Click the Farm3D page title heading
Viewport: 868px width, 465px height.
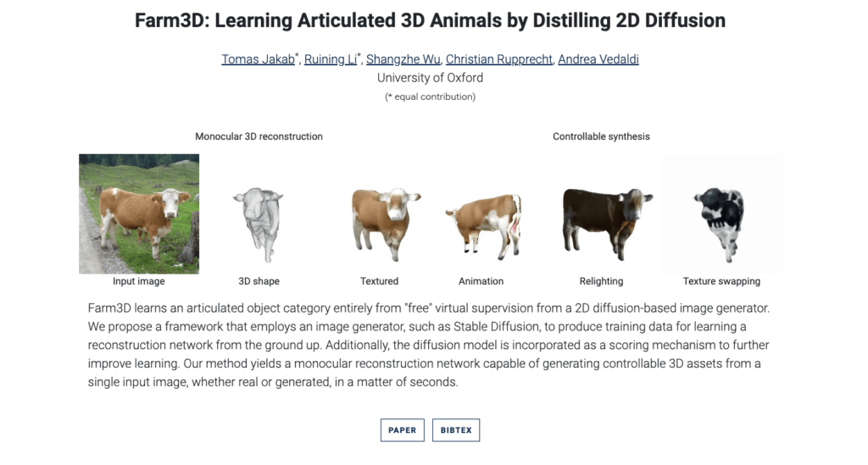point(430,20)
